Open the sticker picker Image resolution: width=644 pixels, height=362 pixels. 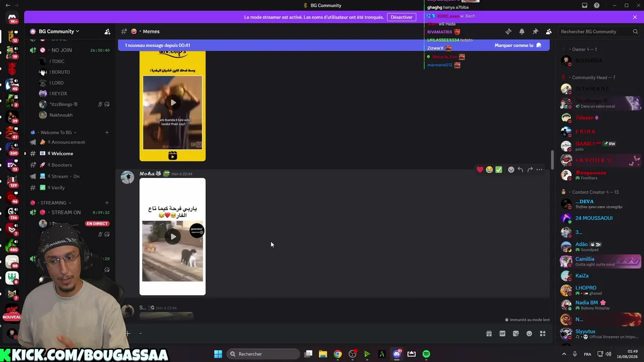[x=516, y=333]
